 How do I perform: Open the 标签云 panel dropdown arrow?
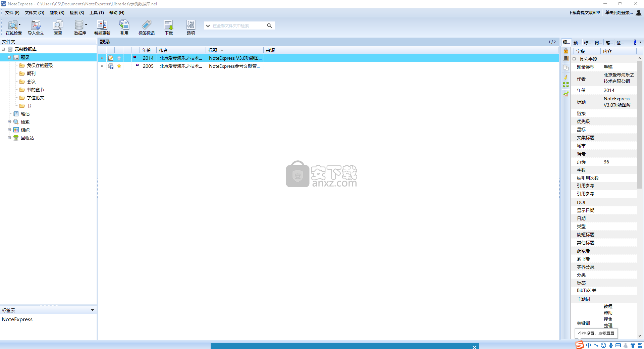point(93,310)
